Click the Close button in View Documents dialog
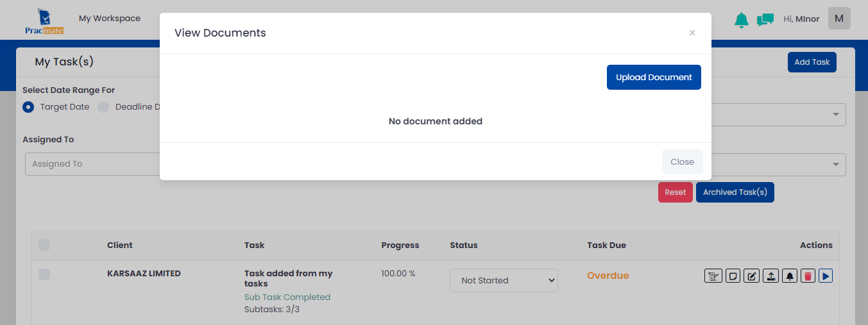The width and height of the screenshot is (868, 325). tap(683, 162)
